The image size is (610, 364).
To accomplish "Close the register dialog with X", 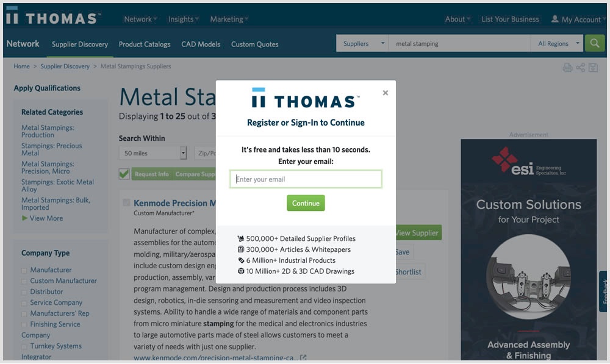I will 385,93.
